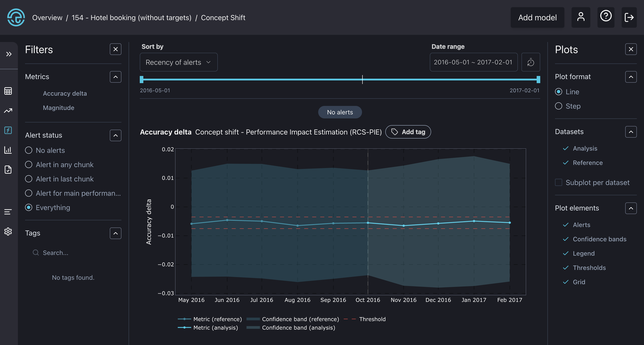Click the bar chart icon in sidebar

point(8,150)
